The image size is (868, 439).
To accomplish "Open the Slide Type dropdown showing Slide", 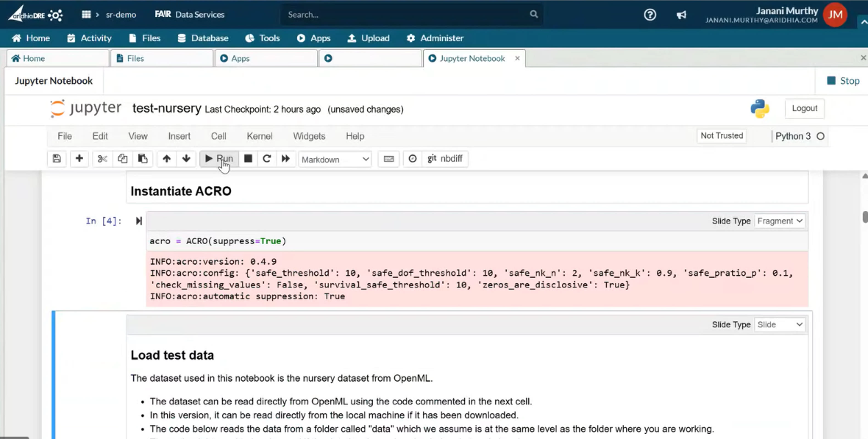I will (779, 324).
